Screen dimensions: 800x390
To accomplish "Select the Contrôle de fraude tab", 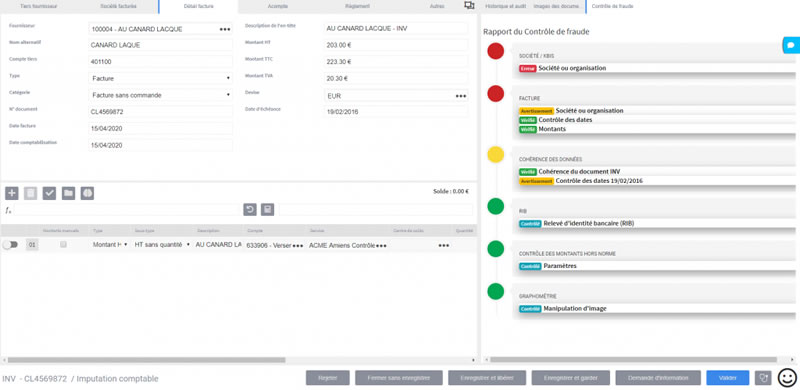I will [x=613, y=6].
